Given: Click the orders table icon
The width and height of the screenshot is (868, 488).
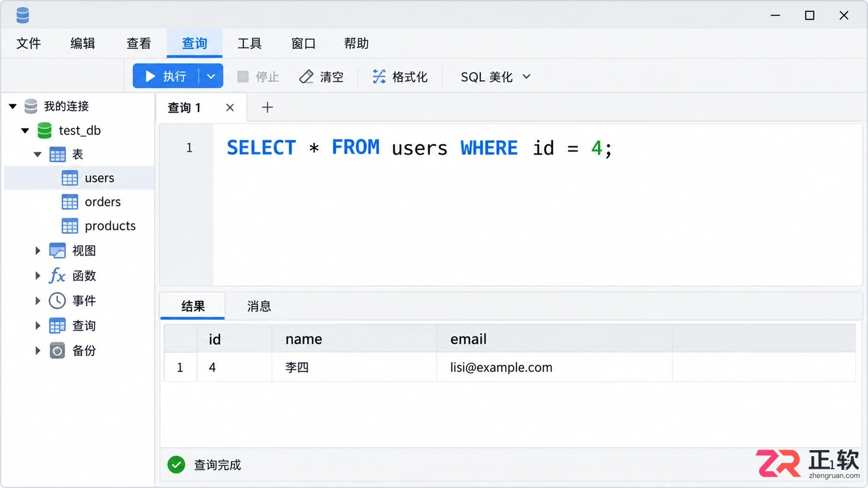Looking at the screenshot, I should pos(70,202).
